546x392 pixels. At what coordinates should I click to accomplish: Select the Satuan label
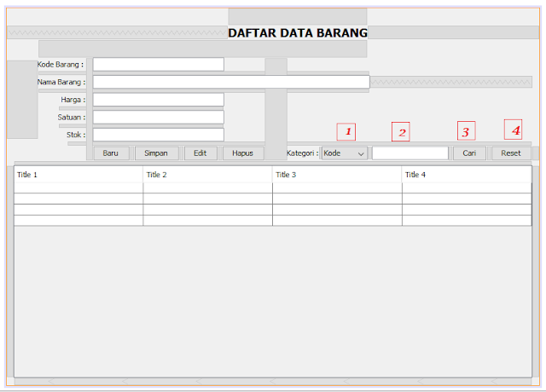(72, 118)
